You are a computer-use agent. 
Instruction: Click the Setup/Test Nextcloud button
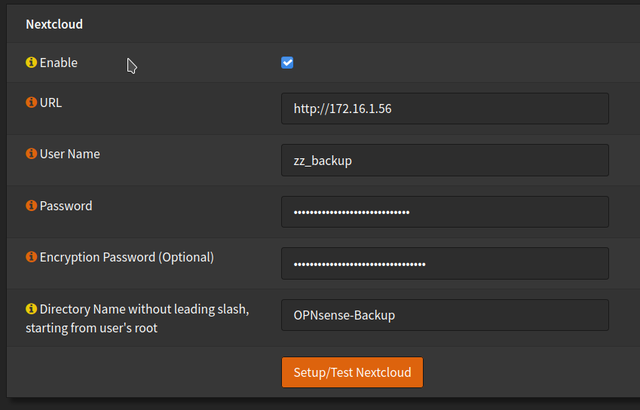point(352,372)
